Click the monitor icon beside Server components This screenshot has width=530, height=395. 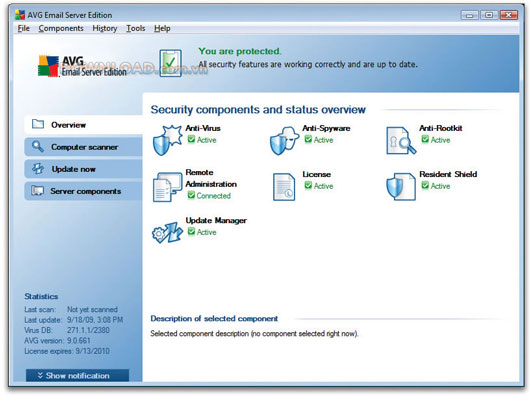37,191
